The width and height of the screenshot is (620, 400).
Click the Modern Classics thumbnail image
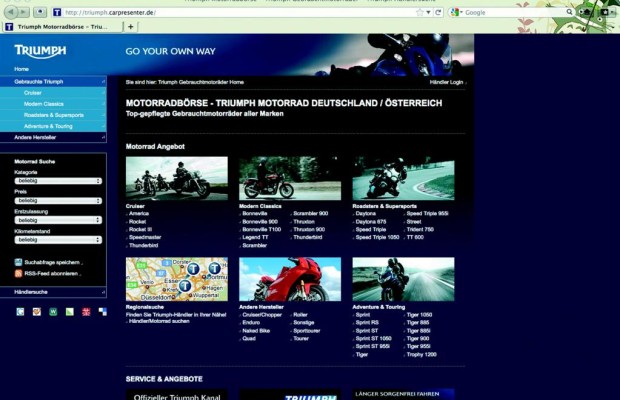pos(290,178)
